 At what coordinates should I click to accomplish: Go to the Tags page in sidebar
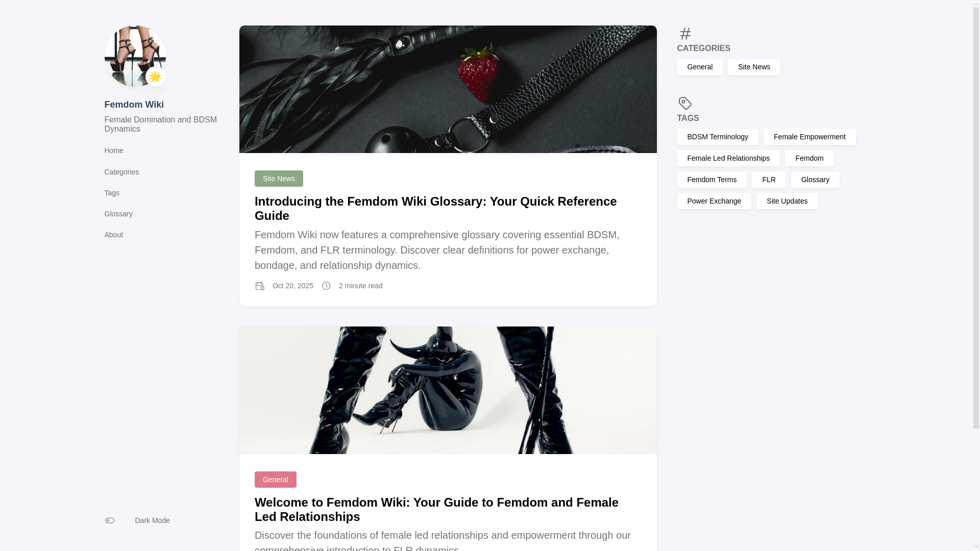(x=112, y=193)
